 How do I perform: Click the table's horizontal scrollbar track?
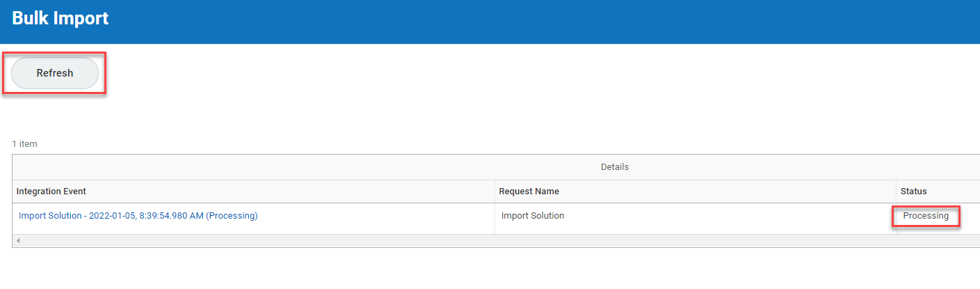pyautogui.click(x=487, y=241)
